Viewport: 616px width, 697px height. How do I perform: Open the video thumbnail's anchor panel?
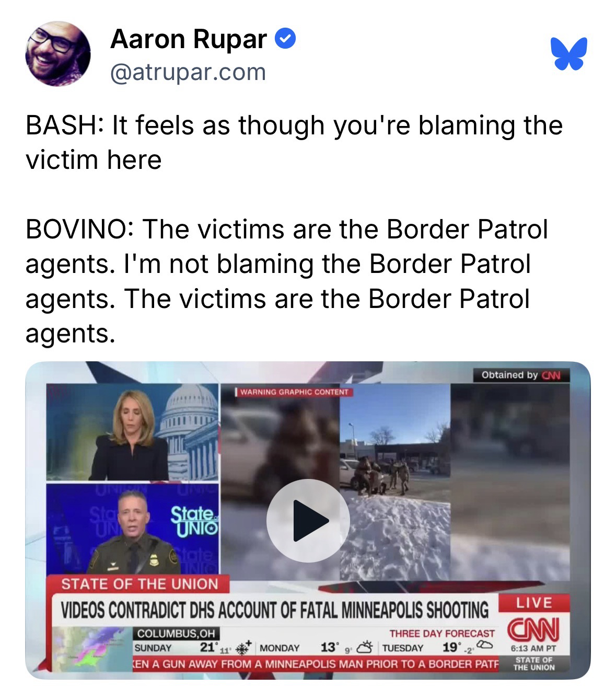point(132,432)
